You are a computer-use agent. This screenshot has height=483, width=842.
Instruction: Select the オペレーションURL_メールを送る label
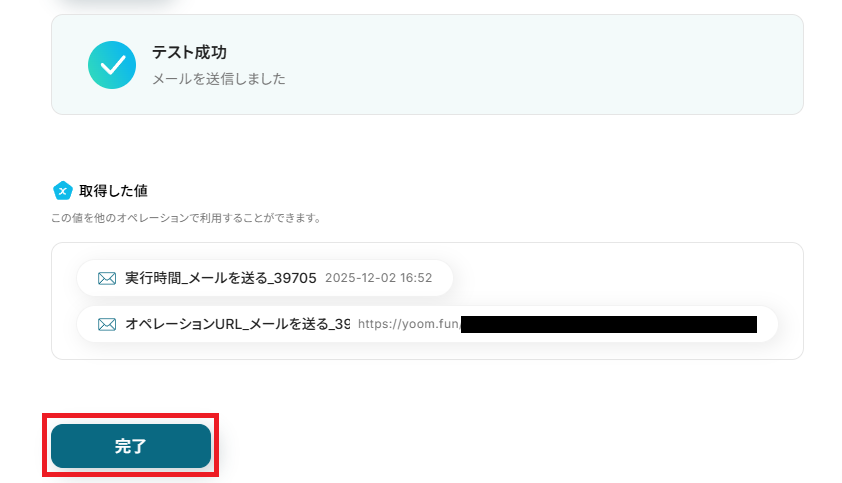coord(237,324)
